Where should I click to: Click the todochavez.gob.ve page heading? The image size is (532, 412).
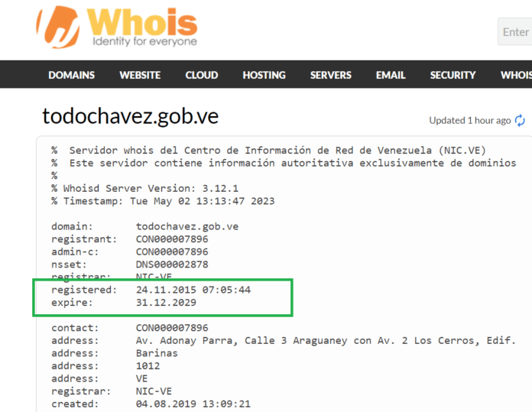131,116
